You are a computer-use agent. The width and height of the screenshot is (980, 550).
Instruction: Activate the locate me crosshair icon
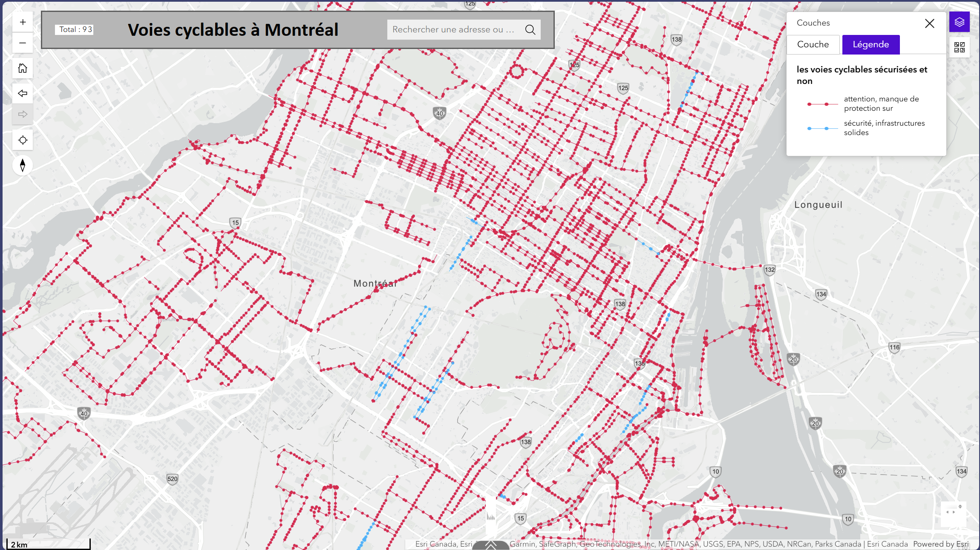pos(22,140)
